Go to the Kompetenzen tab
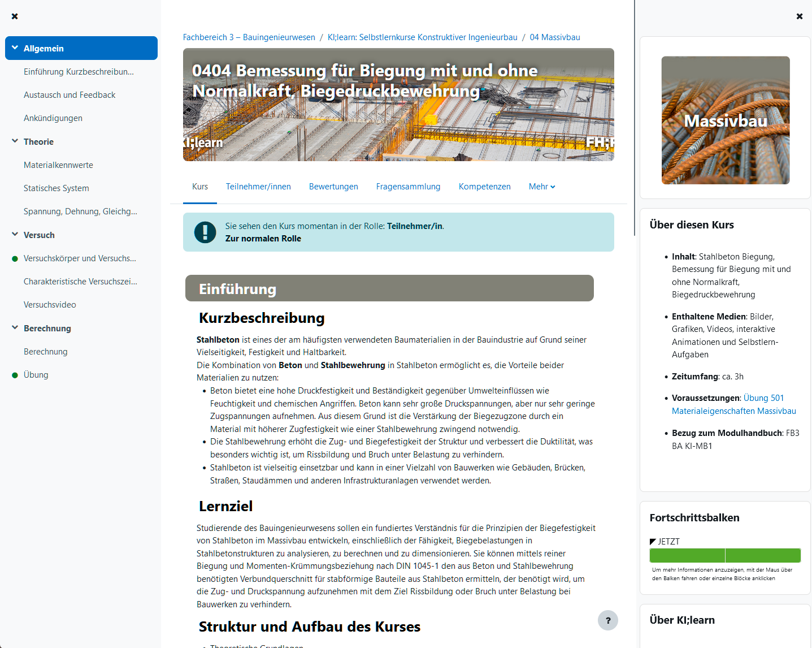This screenshot has height=648, width=812. [485, 187]
